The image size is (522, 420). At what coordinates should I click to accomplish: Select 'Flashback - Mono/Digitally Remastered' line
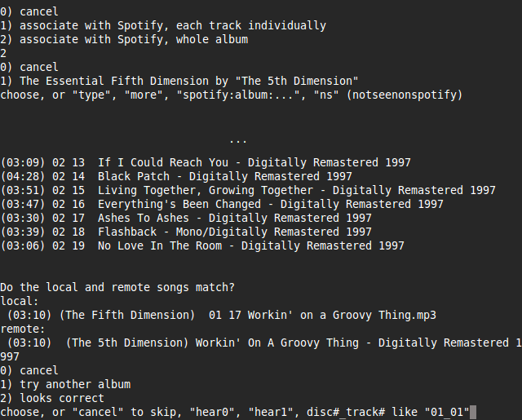(186, 232)
